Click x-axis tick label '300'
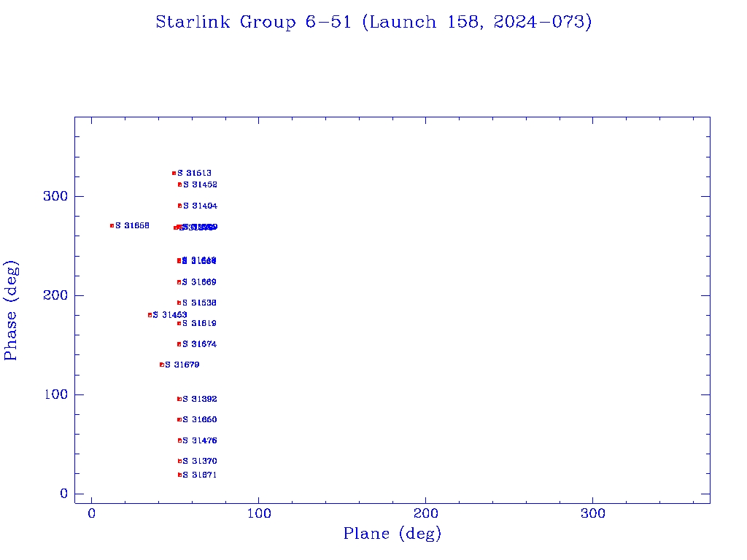The height and width of the screenshot is (560, 747). tap(592, 513)
